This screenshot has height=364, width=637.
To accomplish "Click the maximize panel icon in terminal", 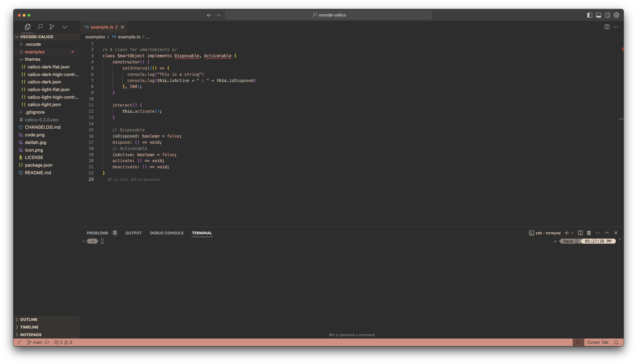I will 607,232.
